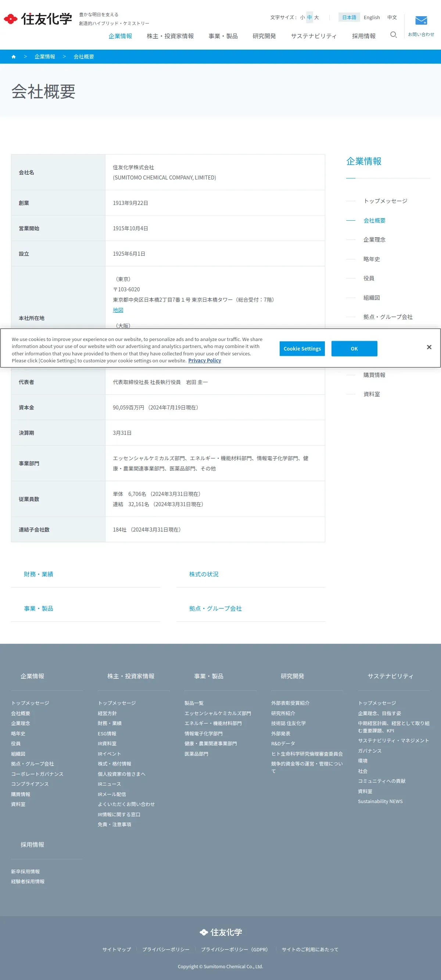This screenshot has width=441, height=980.
Task: Open プライバシーポリシー（GDPR） at page bottom
Action: pyautogui.click(x=234, y=949)
